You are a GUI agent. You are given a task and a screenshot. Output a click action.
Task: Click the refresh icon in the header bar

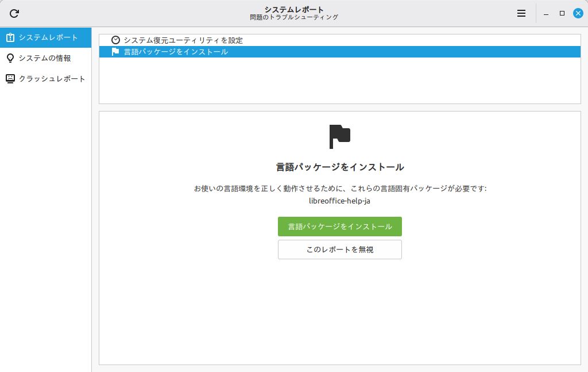(x=14, y=13)
